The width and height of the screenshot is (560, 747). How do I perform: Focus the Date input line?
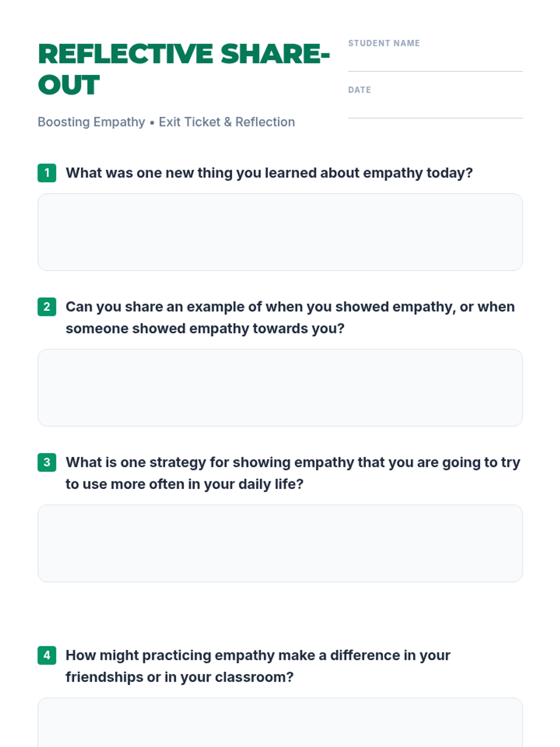coord(435,109)
